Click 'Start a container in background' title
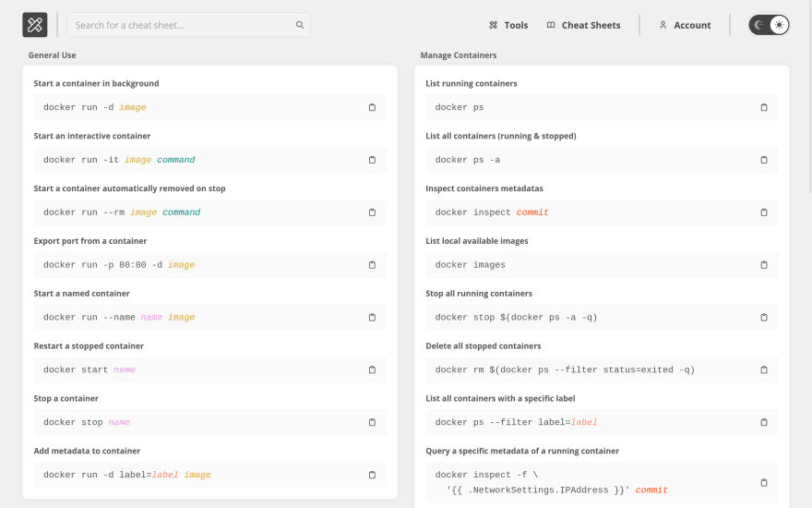Image resolution: width=812 pixels, height=508 pixels. [x=96, y=83]
